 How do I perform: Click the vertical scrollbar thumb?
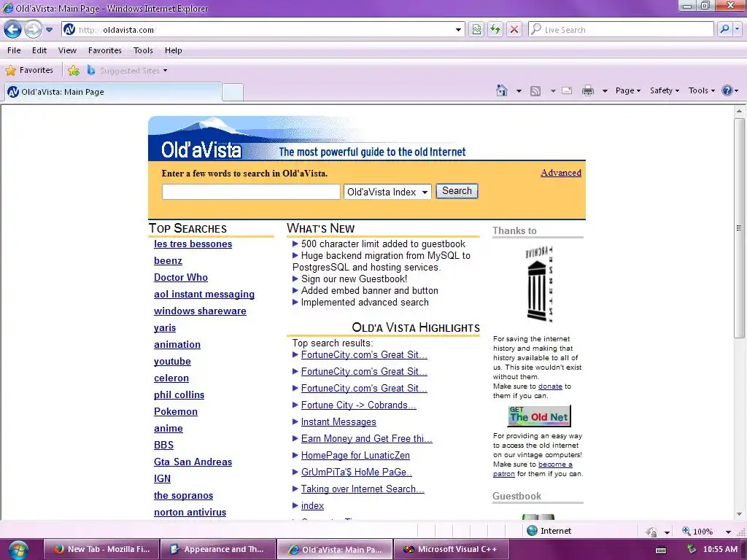[739, 228]
